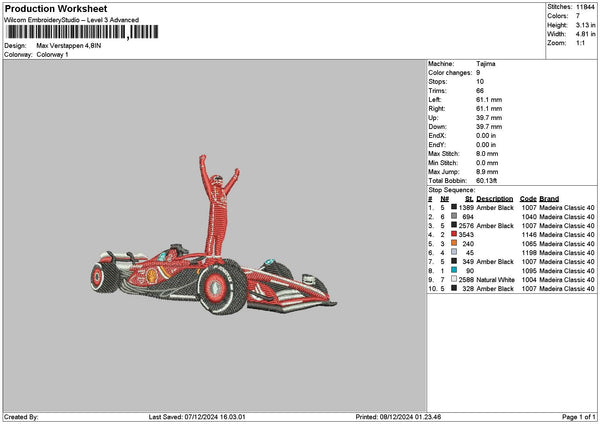600x424 pixels.
Task: Click the racing car embroidery design preview
Action: click(214, 235)
